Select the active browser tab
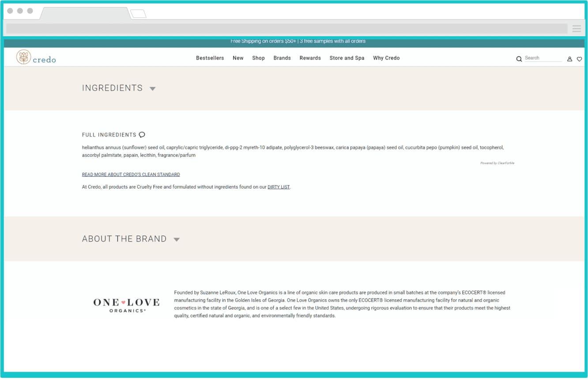Image resolution: width=588 pixels, height=380 pixels. click(x=85, y=13)
